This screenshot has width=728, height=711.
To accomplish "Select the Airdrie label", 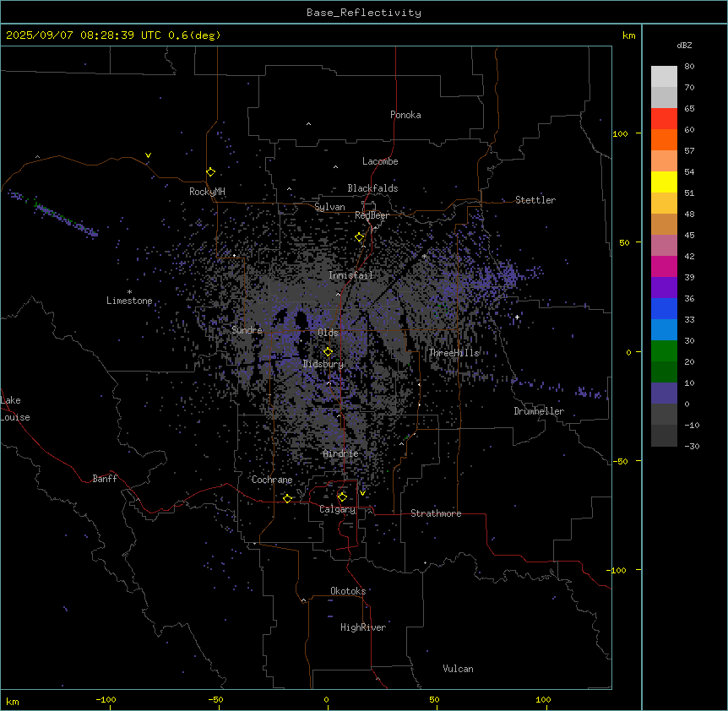I will 341,453.
